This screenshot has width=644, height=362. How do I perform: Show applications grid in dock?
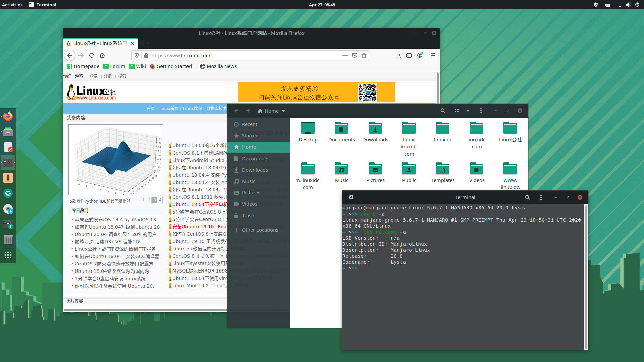pos(8,255)
